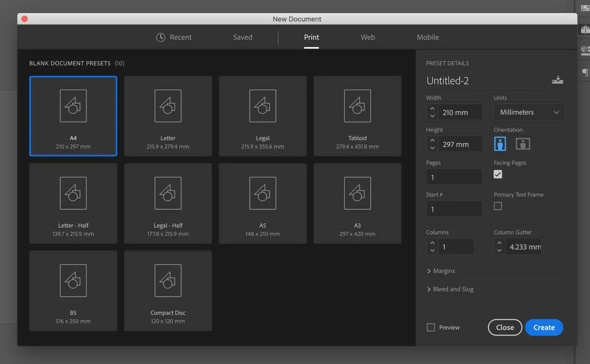Open the Units Millimeters dropdown
The image size is (590, 364).
coord(529,112)
